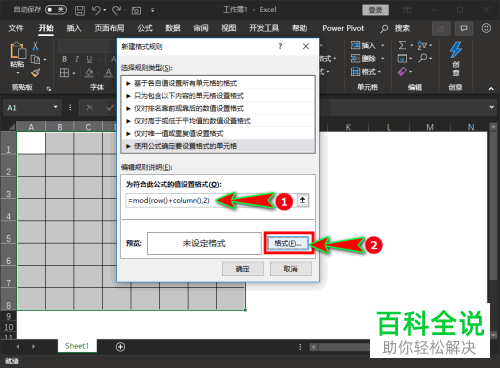Click the Sort and Filter icon
This screenshot has width=500, height=368.
click(x=422, y=45)
